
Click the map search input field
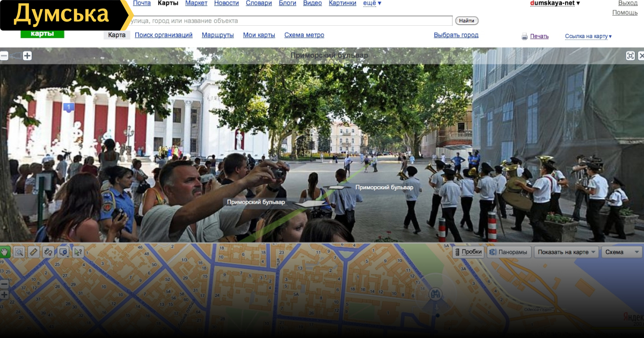[290, 21]
